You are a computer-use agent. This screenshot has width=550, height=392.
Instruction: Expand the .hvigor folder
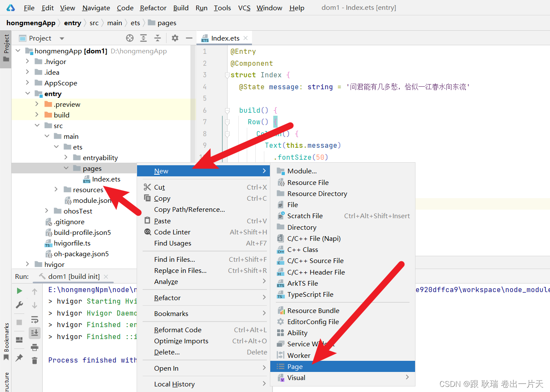[x=27, y=61]
